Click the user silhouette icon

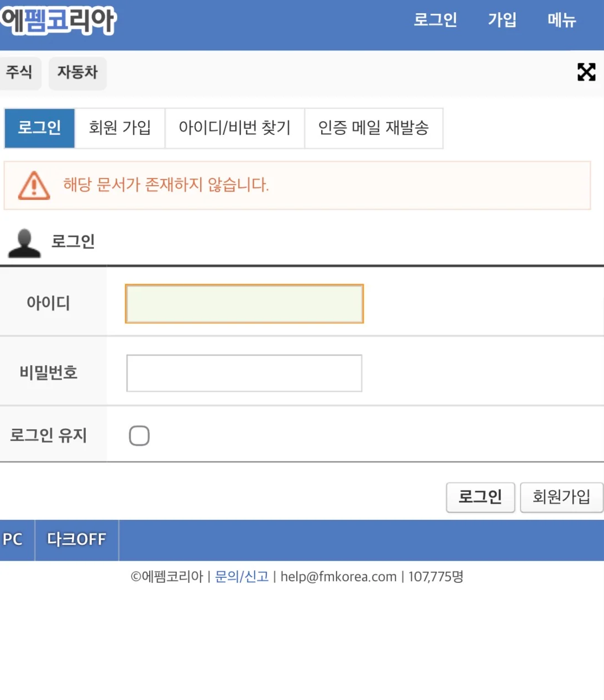point(24,243)
